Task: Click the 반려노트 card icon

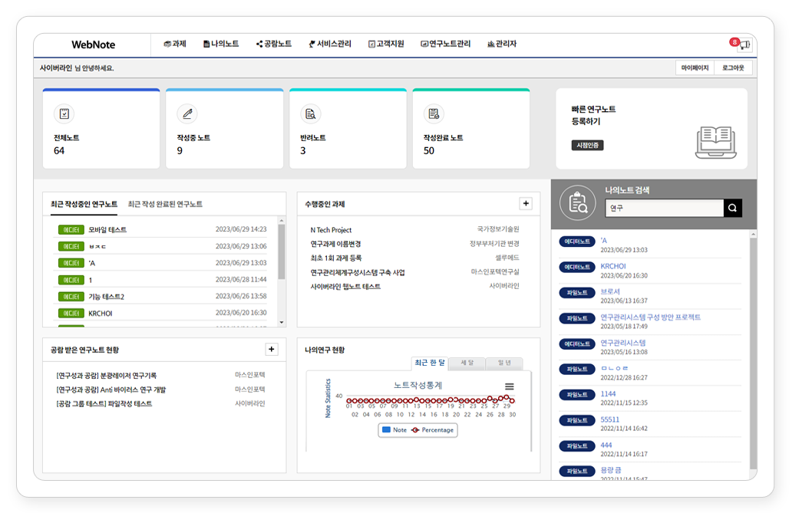Action: (x=310, y=113)
